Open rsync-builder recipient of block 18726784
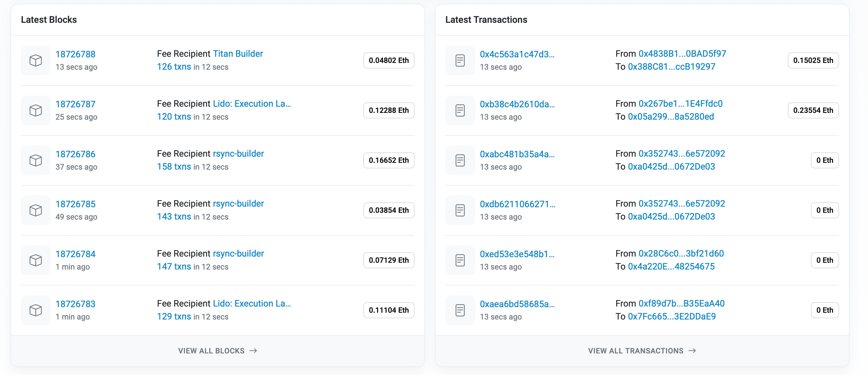 click(238, 253)
